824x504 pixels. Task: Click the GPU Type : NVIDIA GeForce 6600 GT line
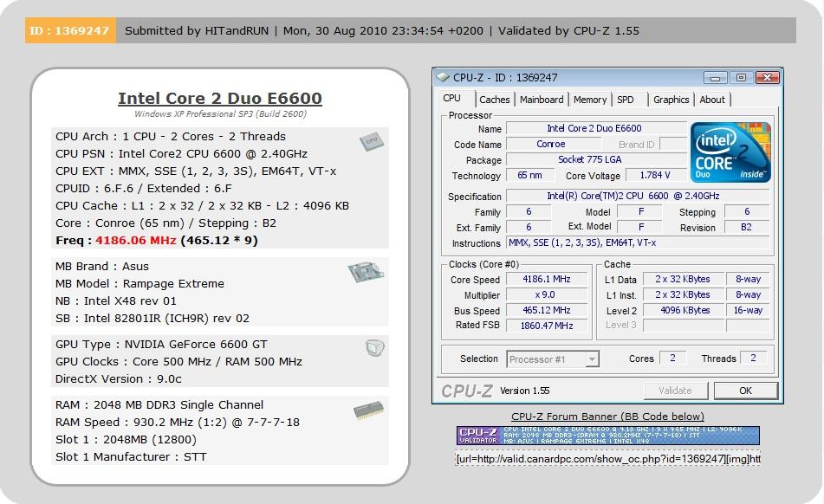tap(161, 345)
